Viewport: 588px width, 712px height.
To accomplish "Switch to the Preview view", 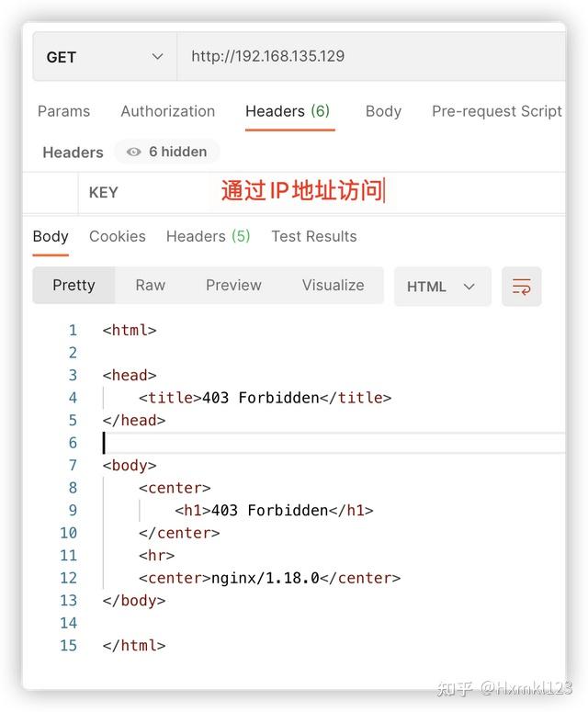I will pos(233,285).
